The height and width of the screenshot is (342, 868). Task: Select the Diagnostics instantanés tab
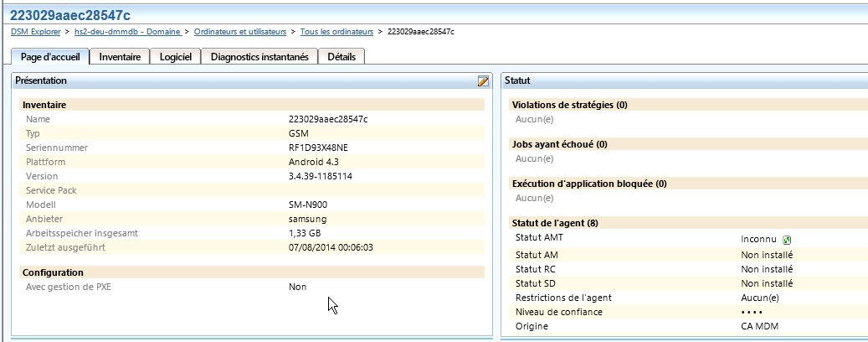259,56
